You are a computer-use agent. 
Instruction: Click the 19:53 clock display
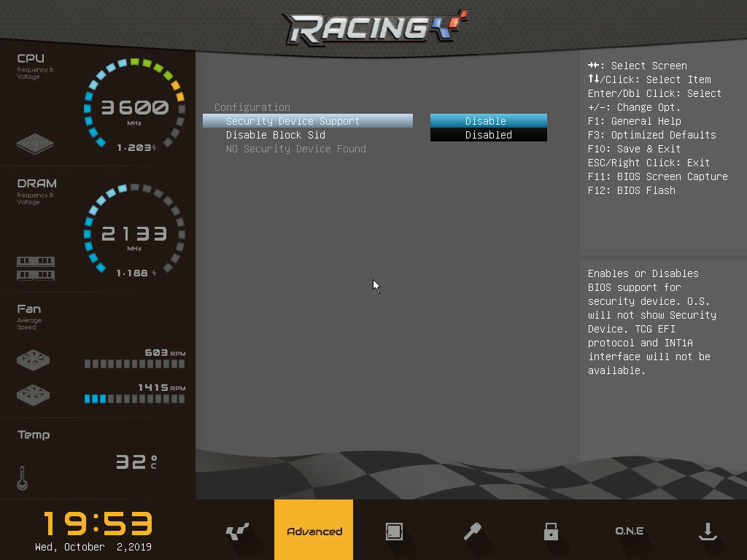pos(98,524)
